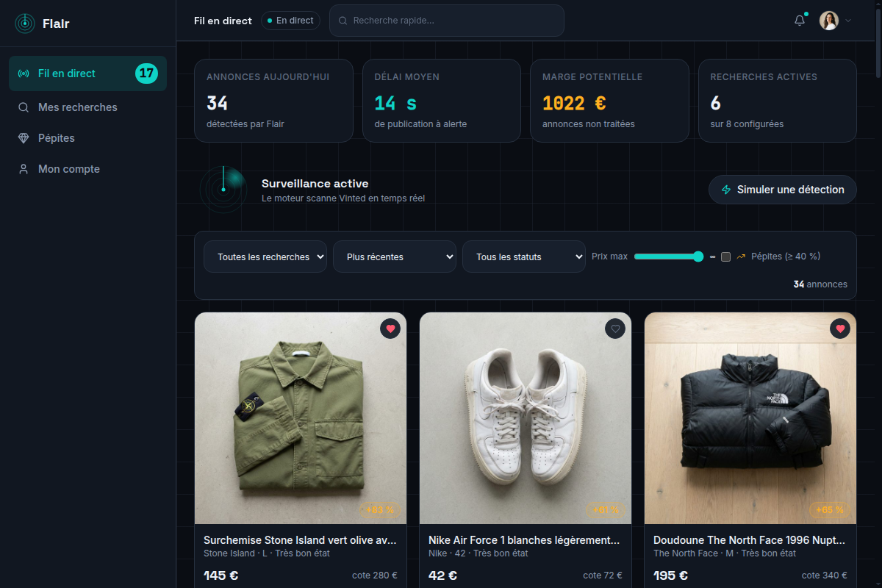The image size is (882, 588).
Task: Open notifications bell
Action: point(800,21)
